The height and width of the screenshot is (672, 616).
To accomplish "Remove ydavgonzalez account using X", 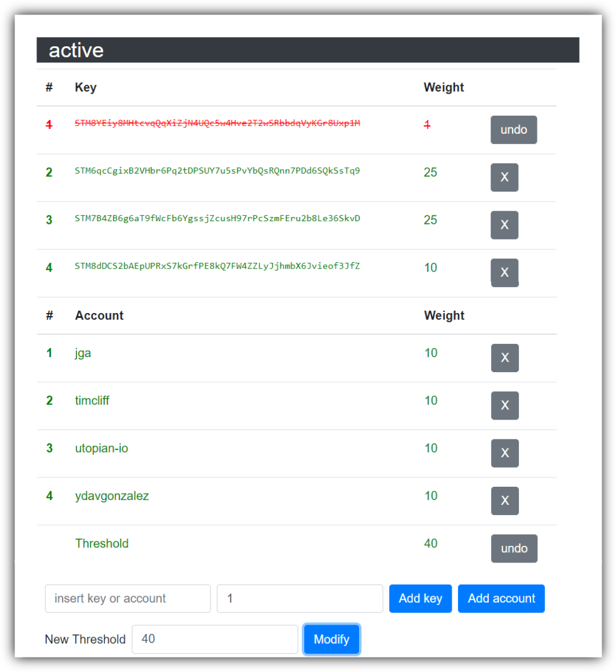I will tap(504, 500).
